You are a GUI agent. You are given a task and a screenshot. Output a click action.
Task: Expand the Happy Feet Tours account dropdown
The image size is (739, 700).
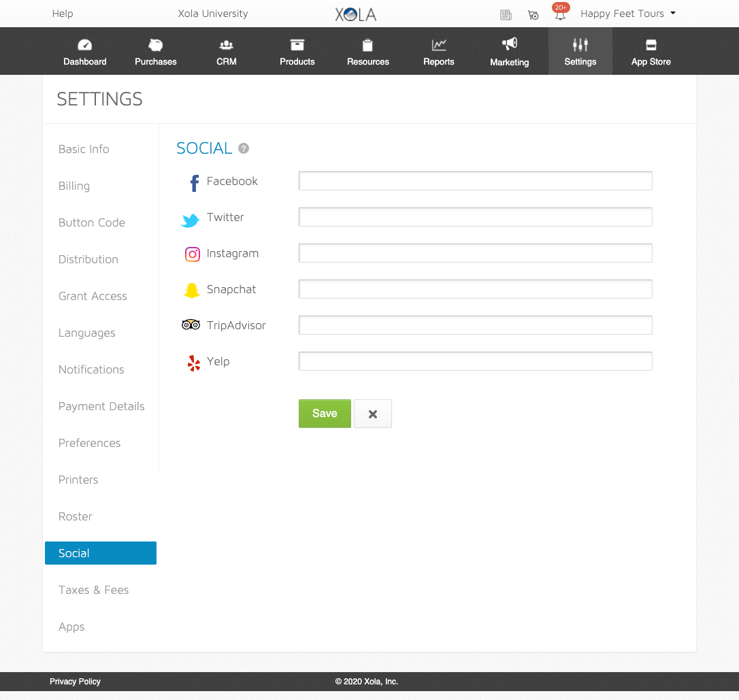(x=628, y=14)
